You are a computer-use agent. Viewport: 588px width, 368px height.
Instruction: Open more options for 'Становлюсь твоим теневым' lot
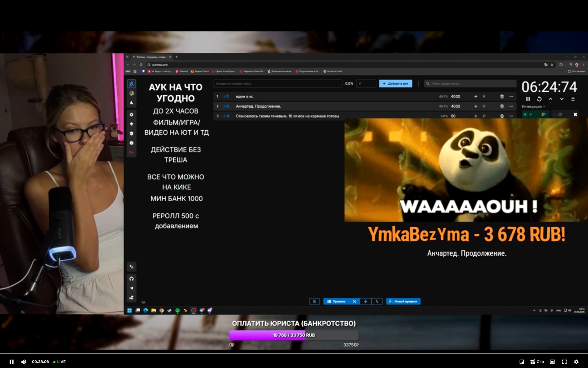pos(511,116)
